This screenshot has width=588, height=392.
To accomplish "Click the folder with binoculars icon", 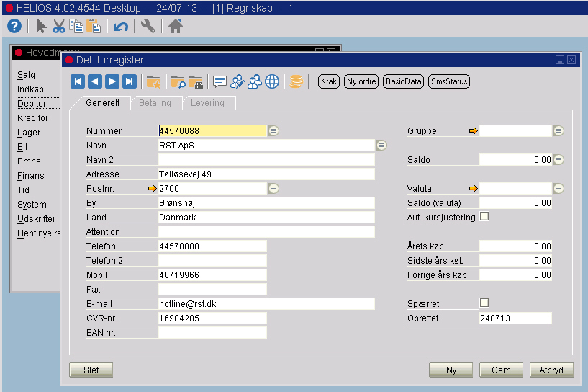I will tap(196, 81).
